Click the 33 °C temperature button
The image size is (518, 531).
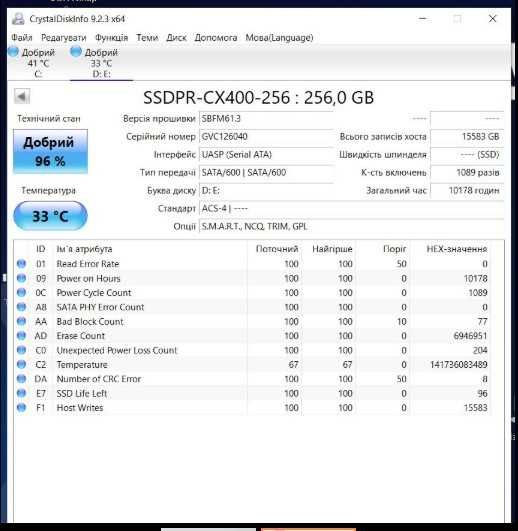click(50, 216)
